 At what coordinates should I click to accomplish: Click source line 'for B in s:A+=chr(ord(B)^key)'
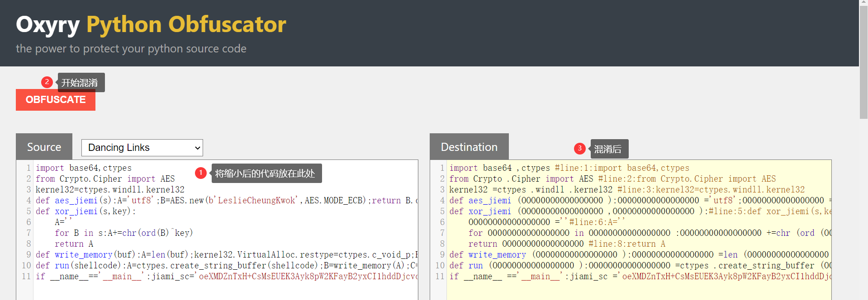(x=124, y=233)
